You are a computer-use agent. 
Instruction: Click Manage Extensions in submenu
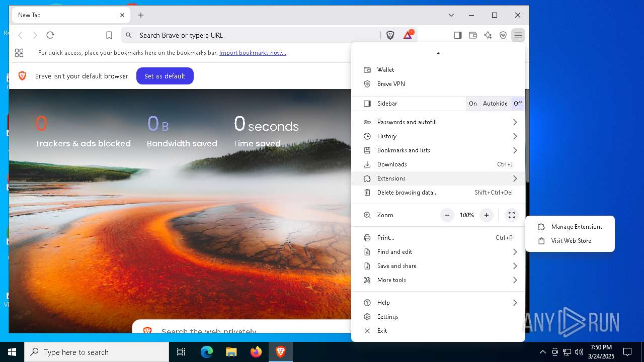570,227
